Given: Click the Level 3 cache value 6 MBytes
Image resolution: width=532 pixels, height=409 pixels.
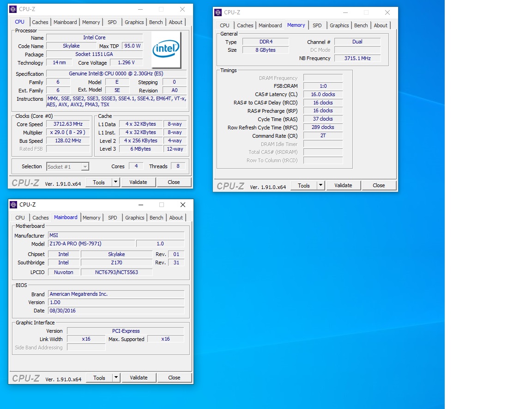Looking at the screenshot, I should pos(140,149).
